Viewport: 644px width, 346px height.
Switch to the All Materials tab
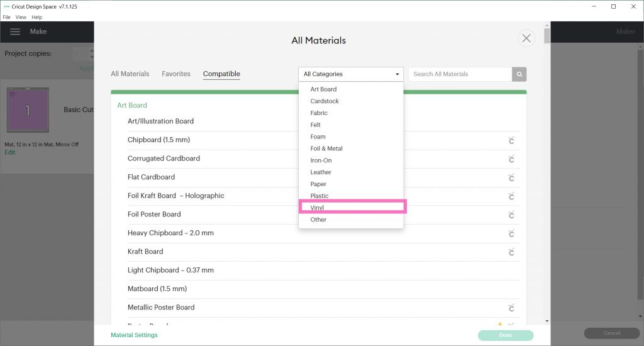click(130, 74)
